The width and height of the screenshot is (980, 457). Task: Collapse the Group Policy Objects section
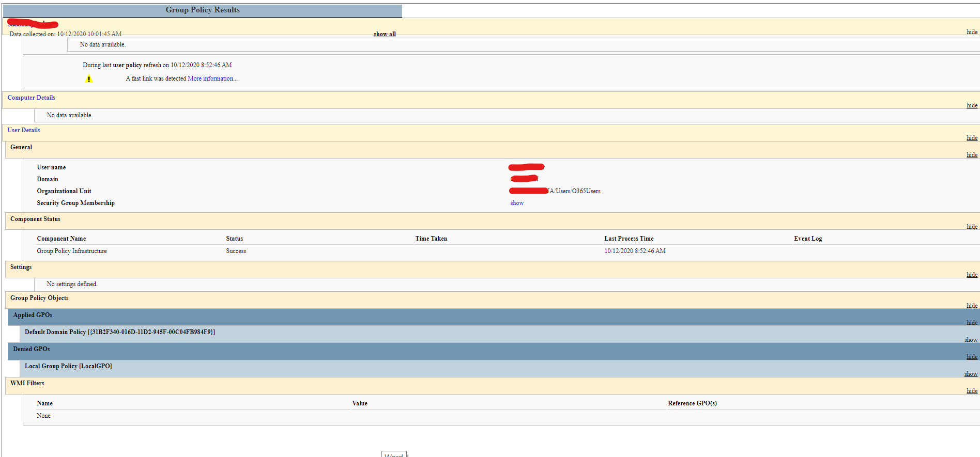click(972, 306)
